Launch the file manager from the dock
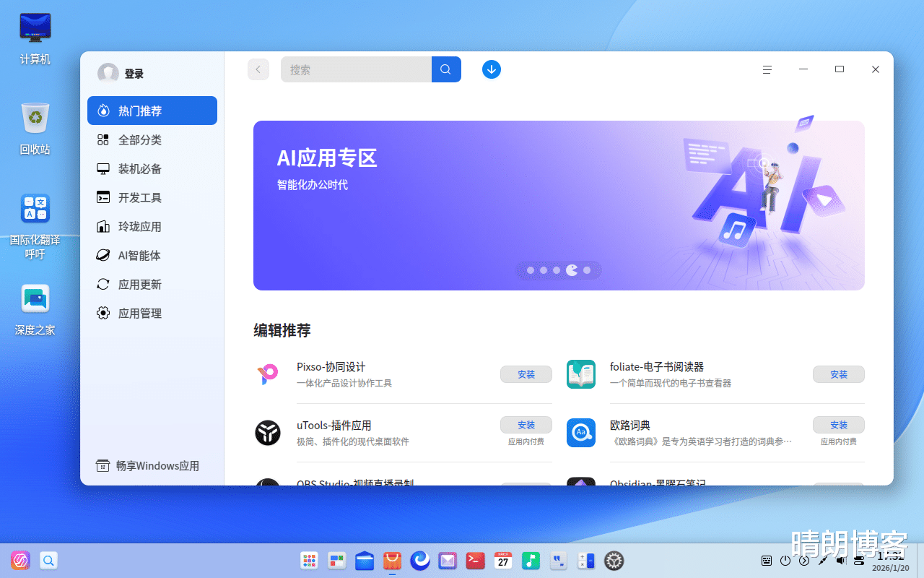This screenshot has width=924, height=578. (x=365, y=560)
